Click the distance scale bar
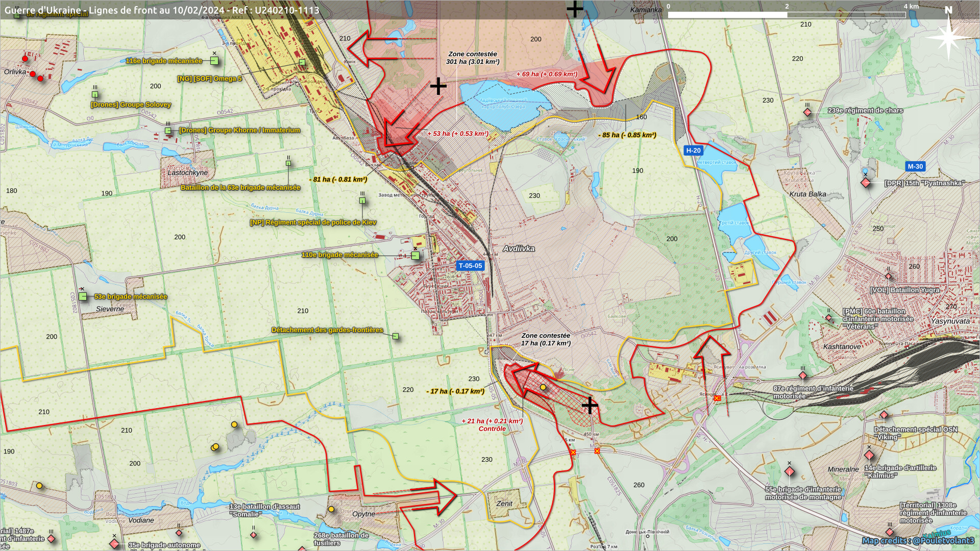 coord(787,15)
